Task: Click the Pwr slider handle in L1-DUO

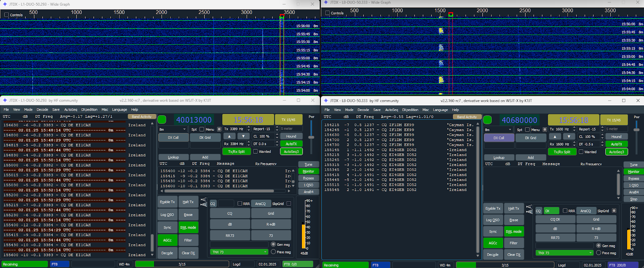Action: pyautogui.click(x=311, y=137)
